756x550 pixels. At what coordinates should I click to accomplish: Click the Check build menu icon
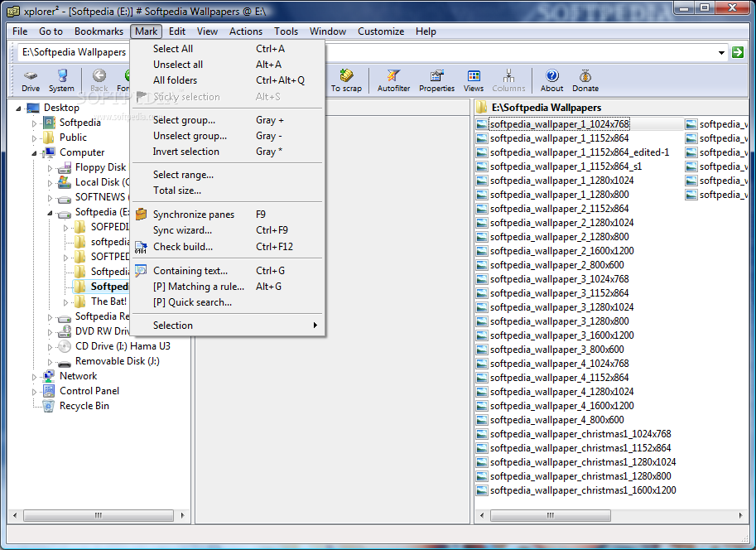(141, 247)
